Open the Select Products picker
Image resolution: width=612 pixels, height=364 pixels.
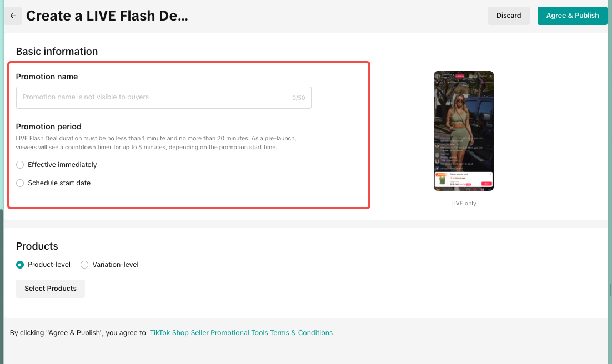(51, 289)
